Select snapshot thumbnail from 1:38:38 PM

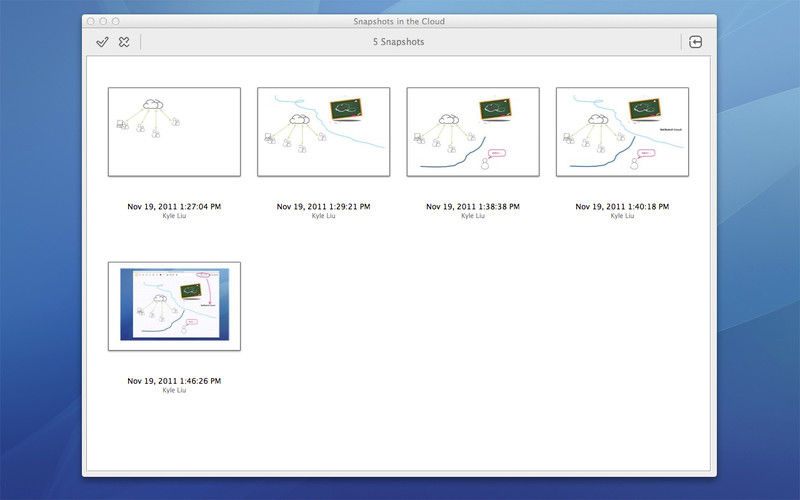[x=473, y=132]
